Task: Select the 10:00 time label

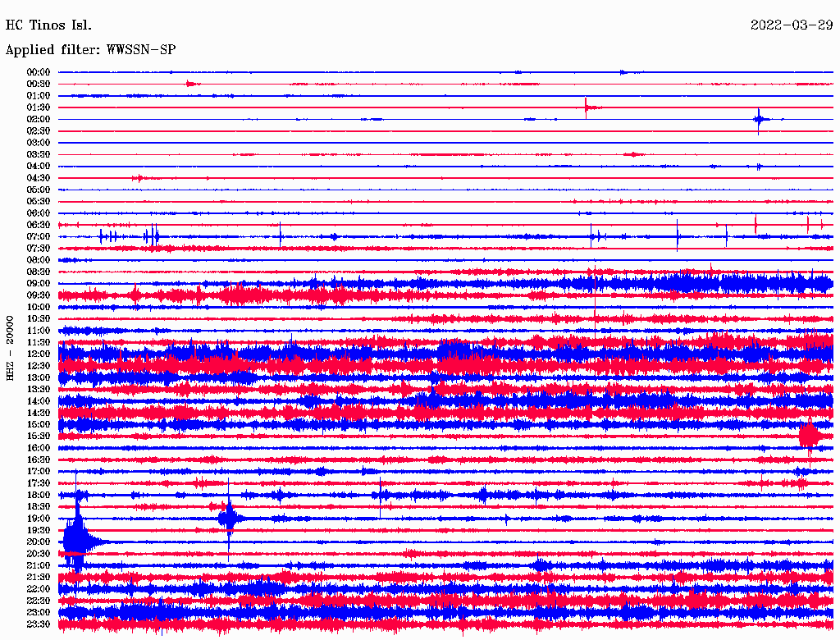Action: (x=39, y=308)
